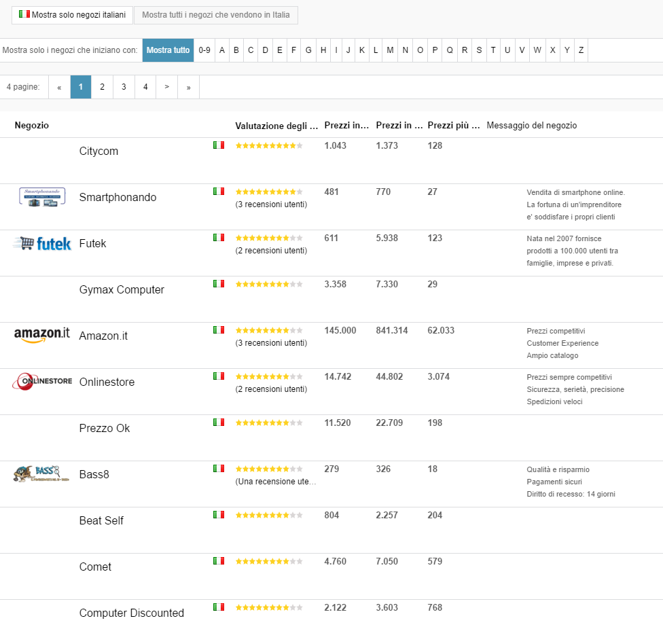Open the Beat Self store link

pyautogui.click(x=101, y=520)
